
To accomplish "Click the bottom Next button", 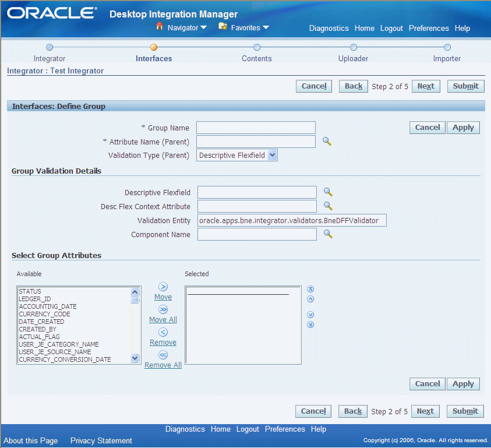I will coord(425,411).
